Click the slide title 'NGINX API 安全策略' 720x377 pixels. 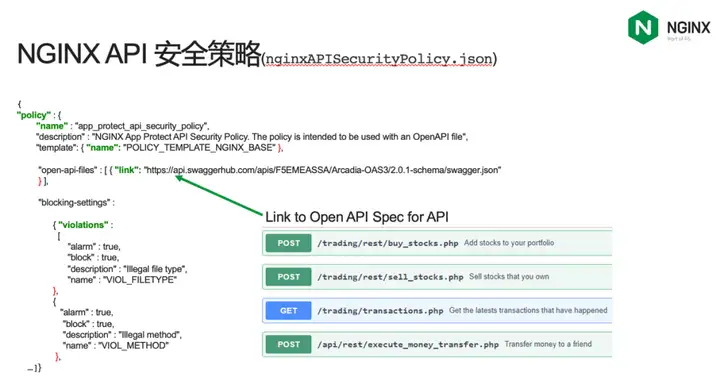(x=139, y=54)
